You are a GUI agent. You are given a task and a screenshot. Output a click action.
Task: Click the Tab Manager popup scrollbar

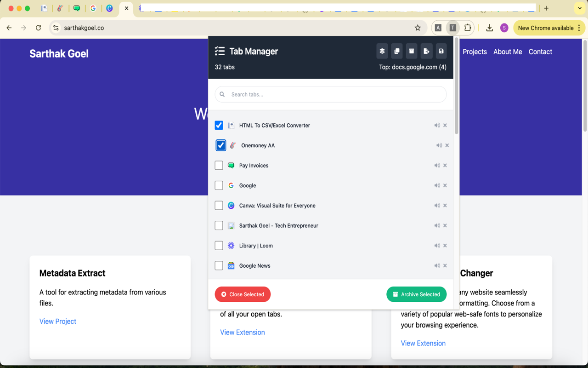(456, 86)
